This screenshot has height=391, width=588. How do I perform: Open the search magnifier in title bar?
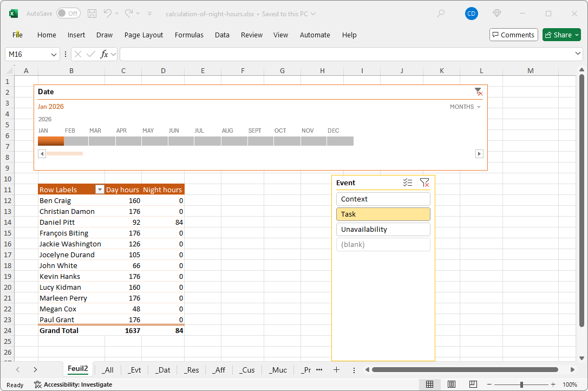(x=441, y=14)
